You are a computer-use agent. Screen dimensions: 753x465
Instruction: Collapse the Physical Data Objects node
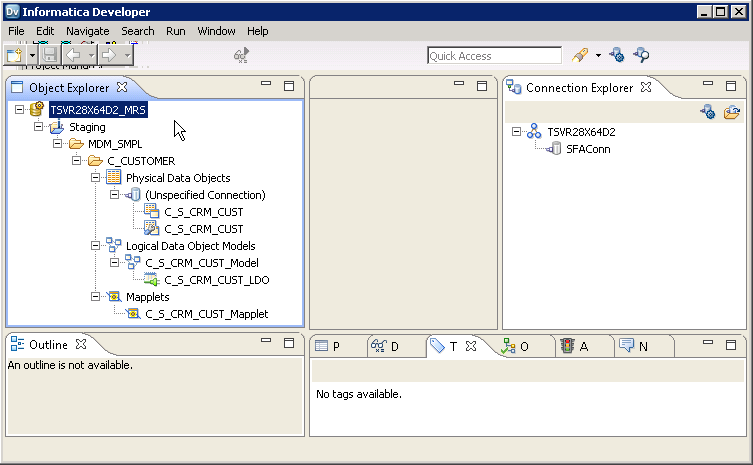coord(96,178)
